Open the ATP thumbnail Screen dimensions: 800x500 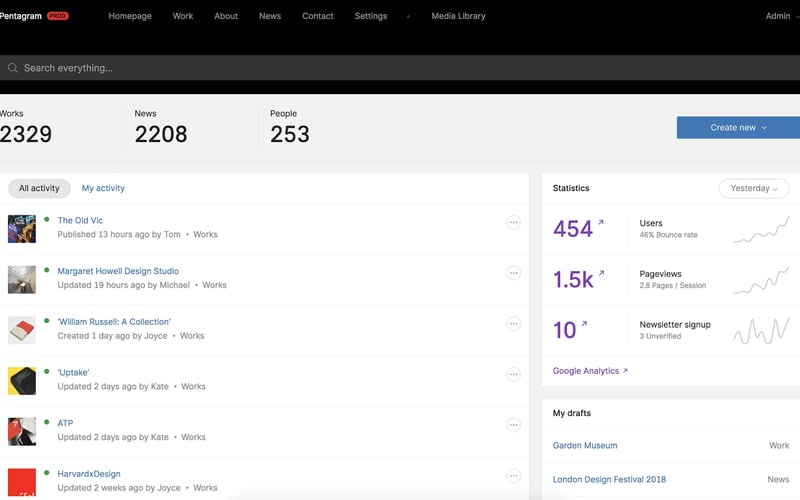click(22, 431)
